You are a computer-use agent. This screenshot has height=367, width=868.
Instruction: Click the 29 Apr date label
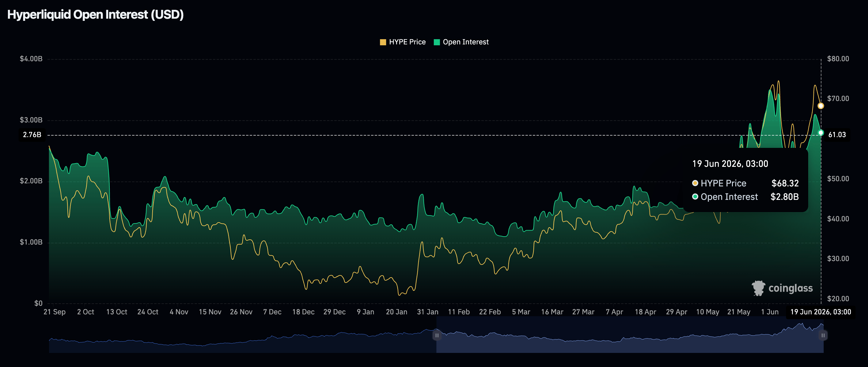676,312
